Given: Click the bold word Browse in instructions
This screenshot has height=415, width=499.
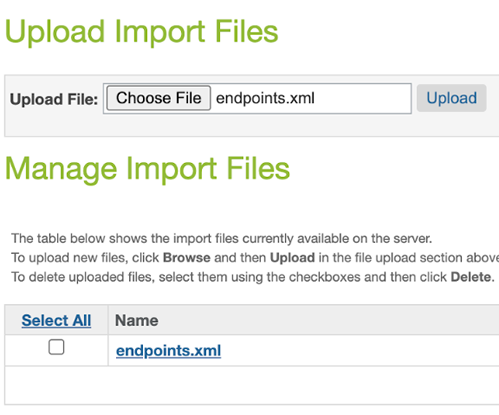Looking at the screenshot, I should 187,258.
